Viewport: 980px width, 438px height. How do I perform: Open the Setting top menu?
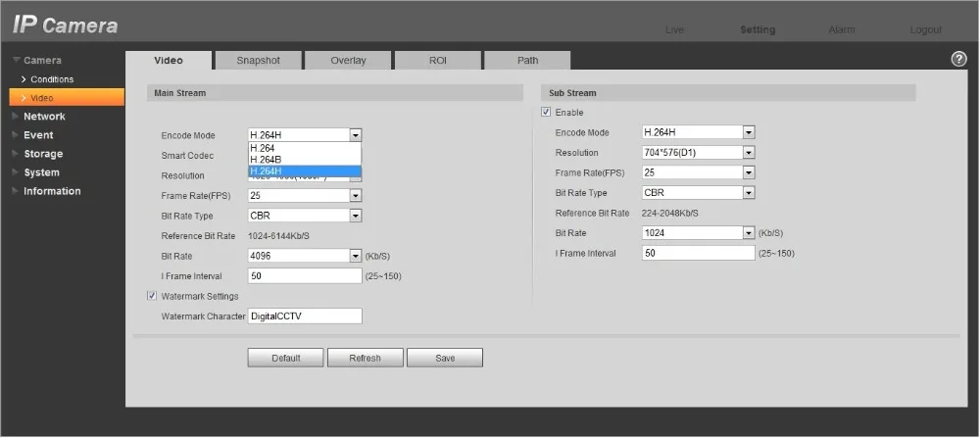pyautogui.click(x=758, y=30)
